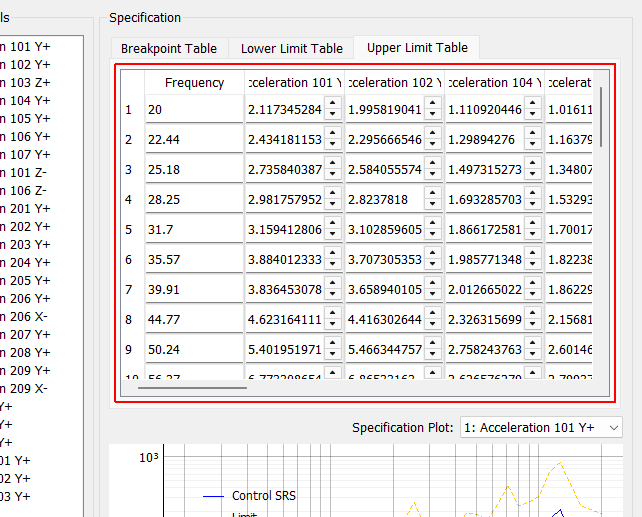Decrement the 2.295666546 value with down arrow

point(433,144)
